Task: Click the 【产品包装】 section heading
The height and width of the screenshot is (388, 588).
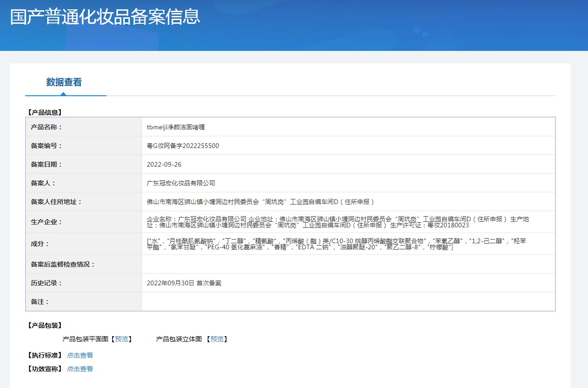Action: [x=45, y=325]
